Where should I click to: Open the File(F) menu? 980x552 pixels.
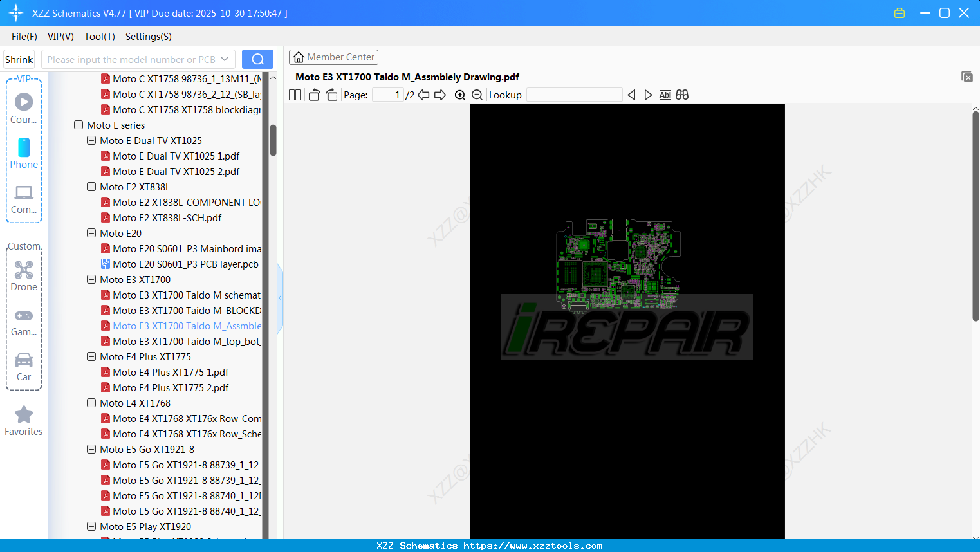pyautogui.click(x=24, y=36)
